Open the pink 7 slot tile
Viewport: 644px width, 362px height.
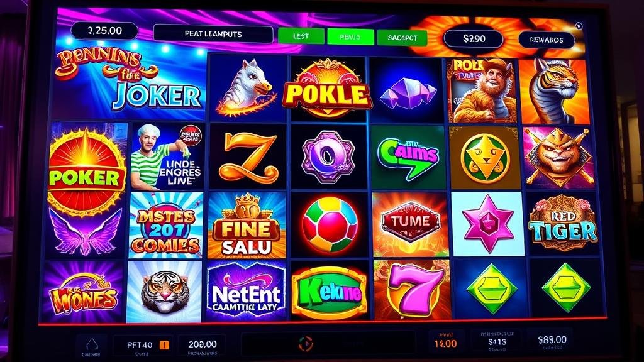(412, 290)
